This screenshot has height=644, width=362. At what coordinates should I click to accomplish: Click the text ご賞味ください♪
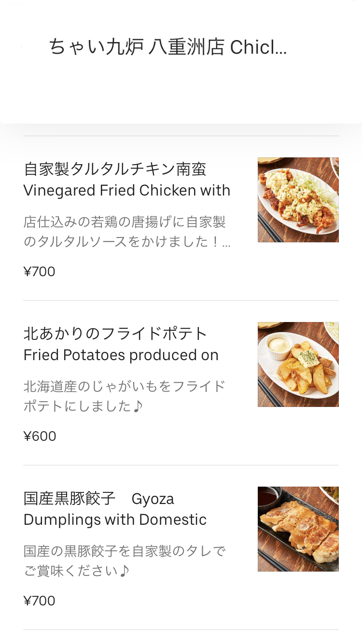[77, 571]
